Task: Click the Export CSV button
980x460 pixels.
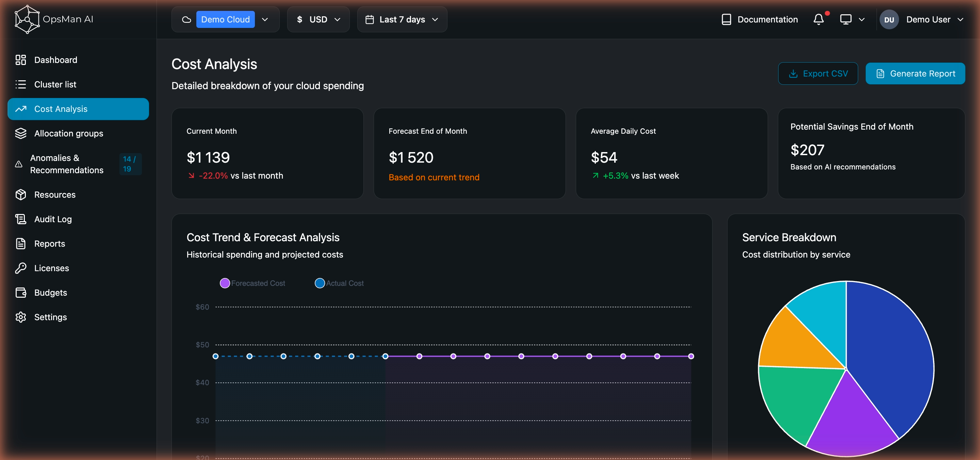Action: 818,73
